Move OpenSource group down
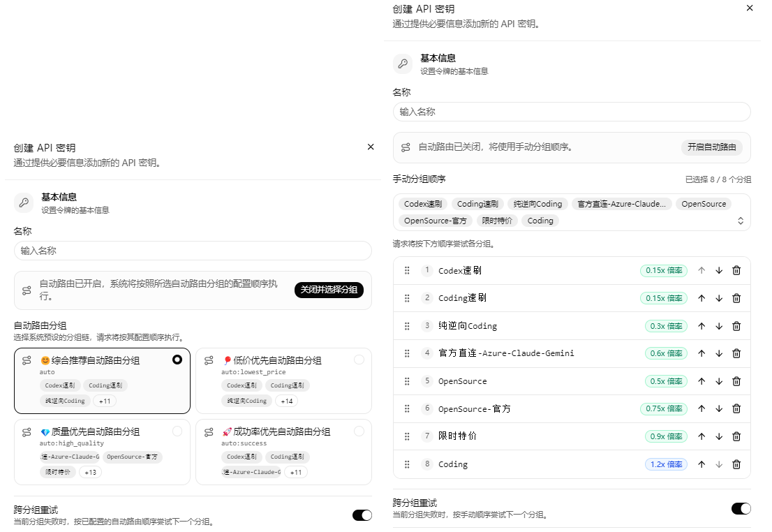The image size is (772, 532). pyautogui.click(x=719, y=381)
